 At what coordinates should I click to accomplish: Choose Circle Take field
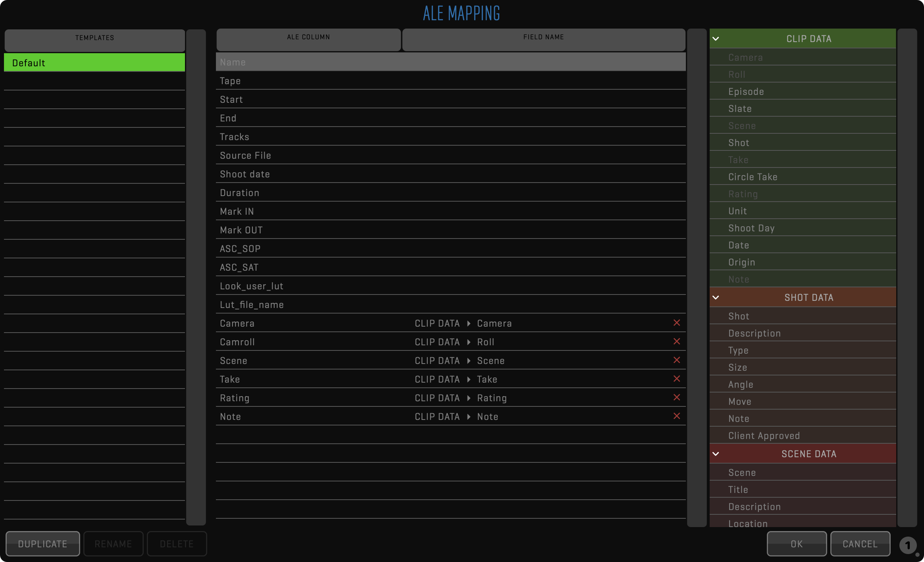point(753,177)
